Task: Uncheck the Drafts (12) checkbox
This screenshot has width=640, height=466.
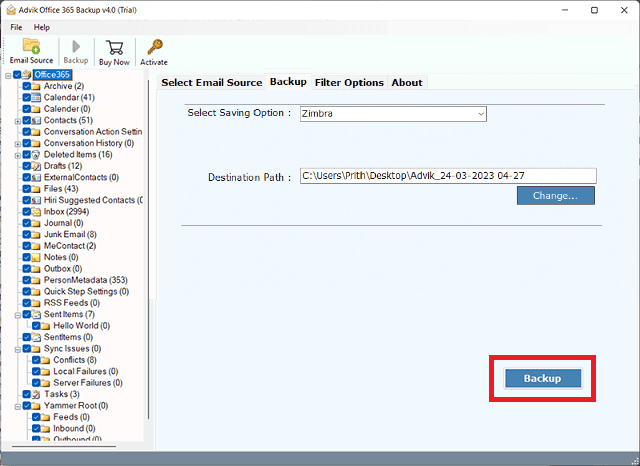Action: tap(27, 166)
